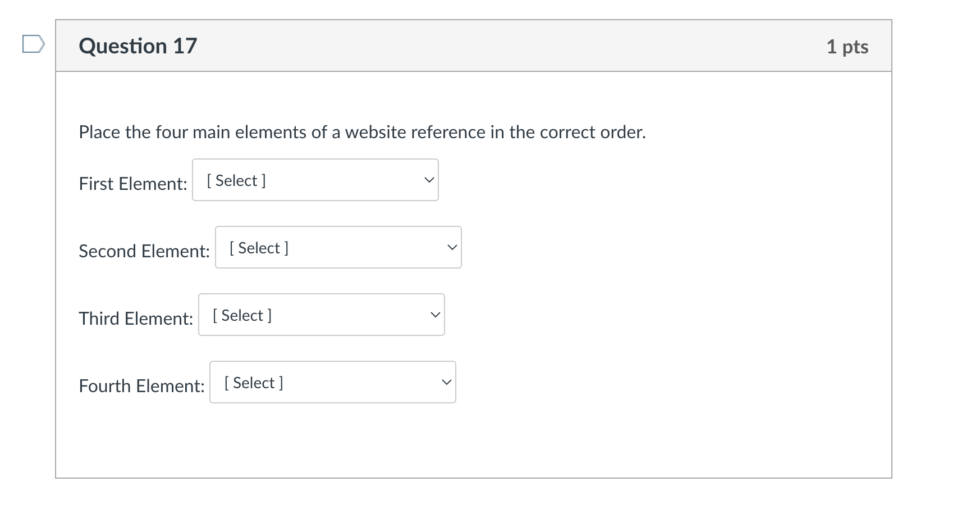Click the Fourth Element label
This screenshot has width=980, height=509.
click(141, 386)
